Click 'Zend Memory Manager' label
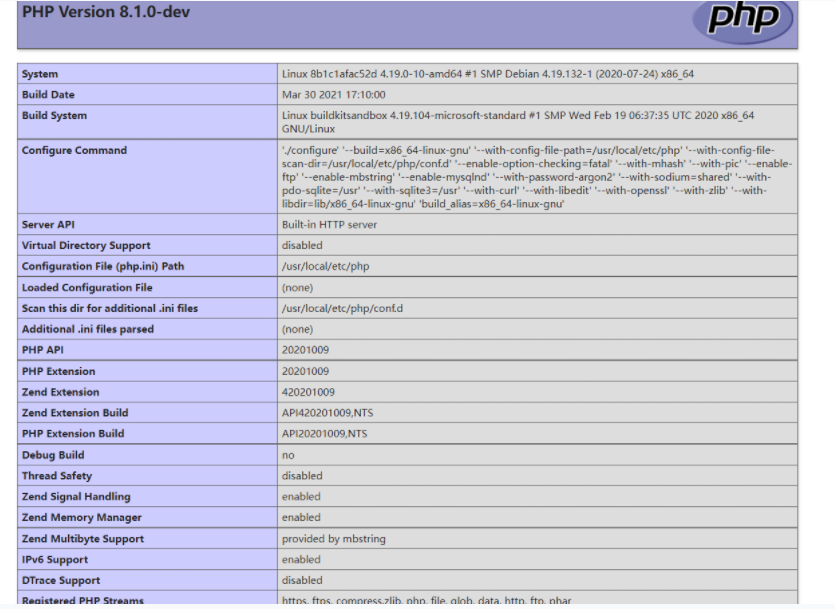835x609 pixels. coord(81,517)
